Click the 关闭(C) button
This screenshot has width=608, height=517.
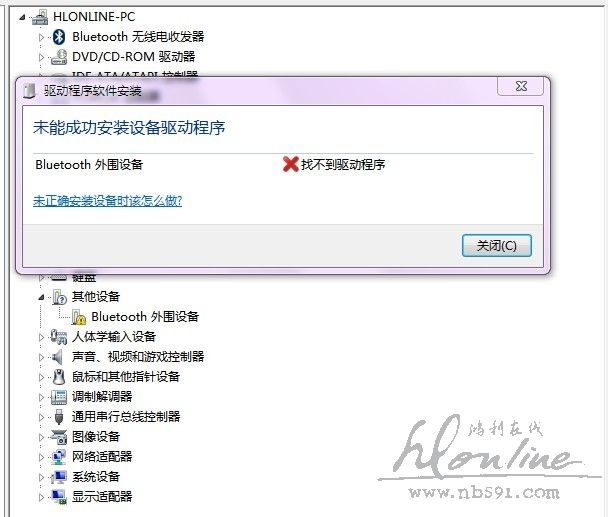click(x=496, y=246)
